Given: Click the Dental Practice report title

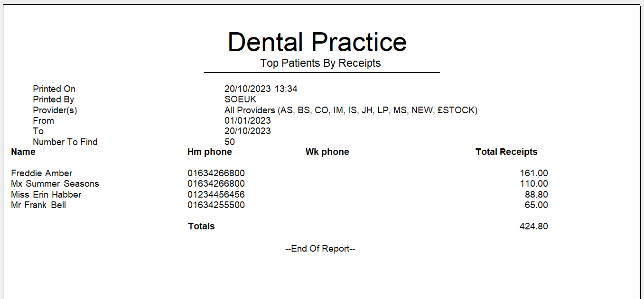Looking at the screenshot, I should 317,42.
